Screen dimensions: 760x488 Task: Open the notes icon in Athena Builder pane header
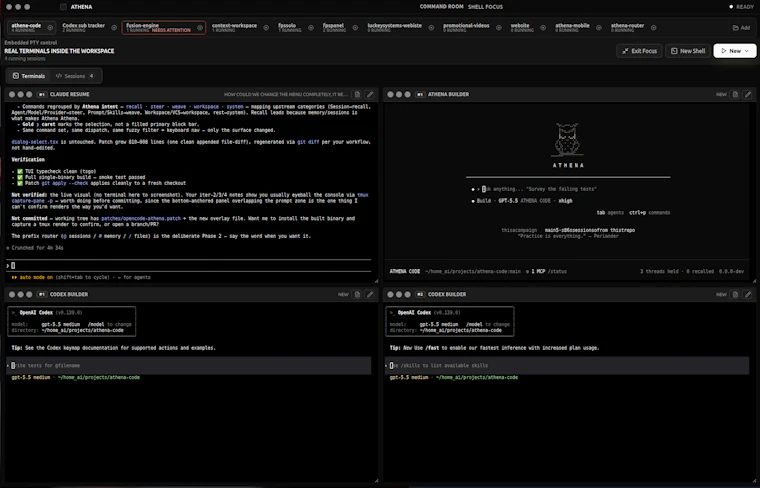click(x=735, y=94)
